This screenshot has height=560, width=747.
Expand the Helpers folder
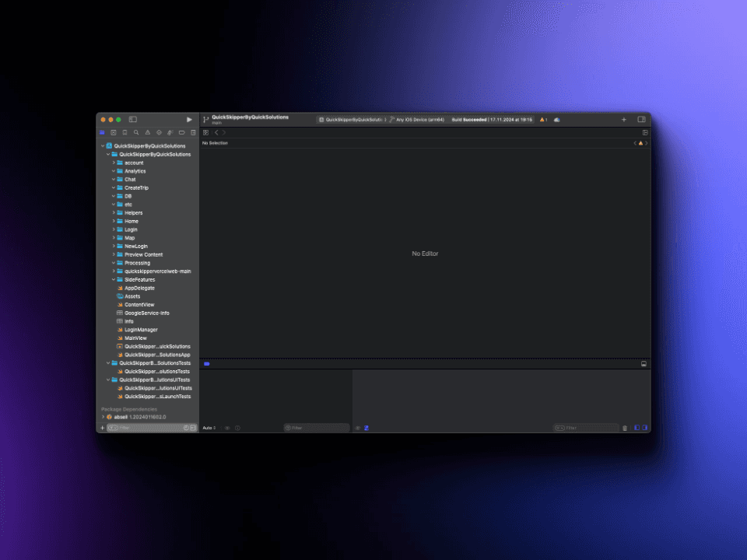(x=114, y=213)
